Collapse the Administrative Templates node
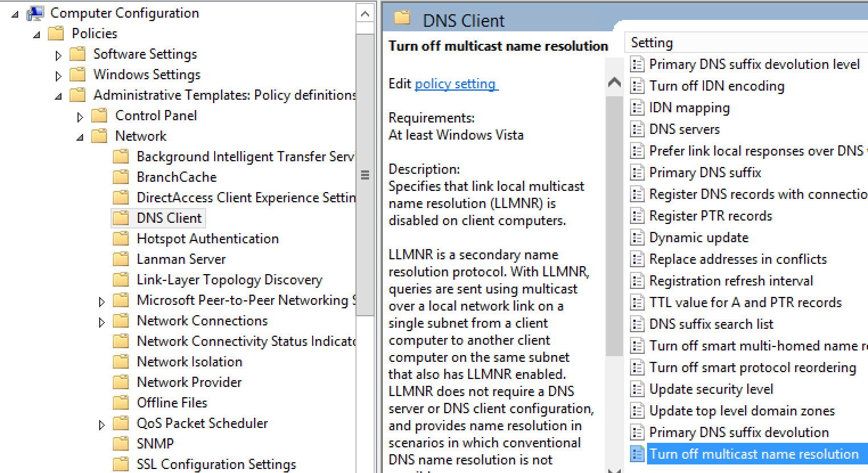The width and height of the screenshot is (868, 473). [x=58, y=96]
